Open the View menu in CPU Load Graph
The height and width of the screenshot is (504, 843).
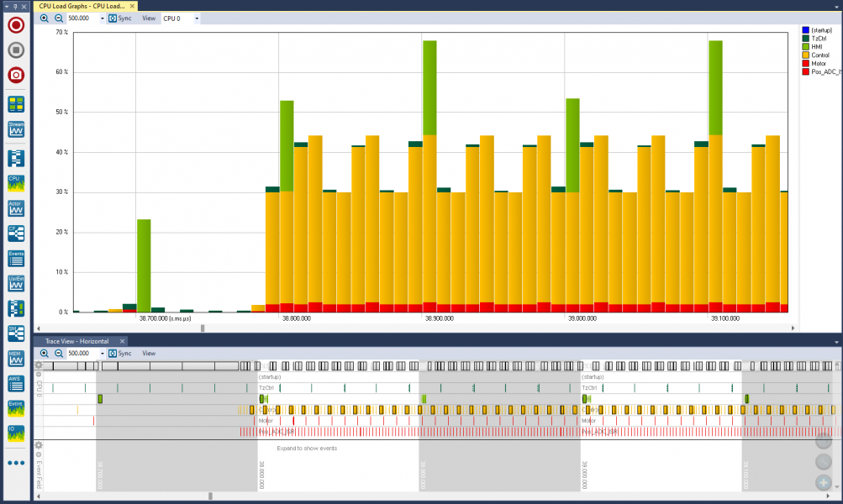coord(148,18)
